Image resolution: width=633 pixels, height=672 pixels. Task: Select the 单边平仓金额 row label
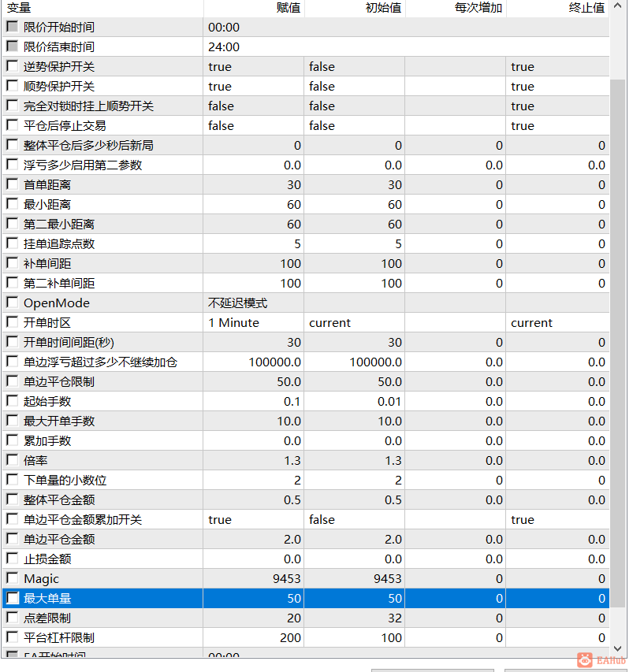[x=59, y=539]
